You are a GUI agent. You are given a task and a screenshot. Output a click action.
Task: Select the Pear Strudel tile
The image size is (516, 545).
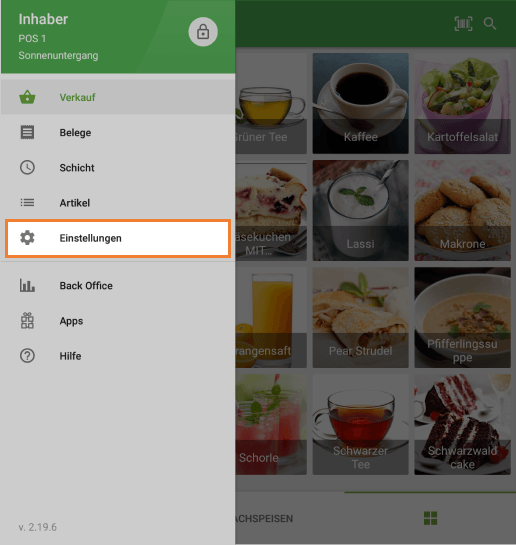[360, 317]
